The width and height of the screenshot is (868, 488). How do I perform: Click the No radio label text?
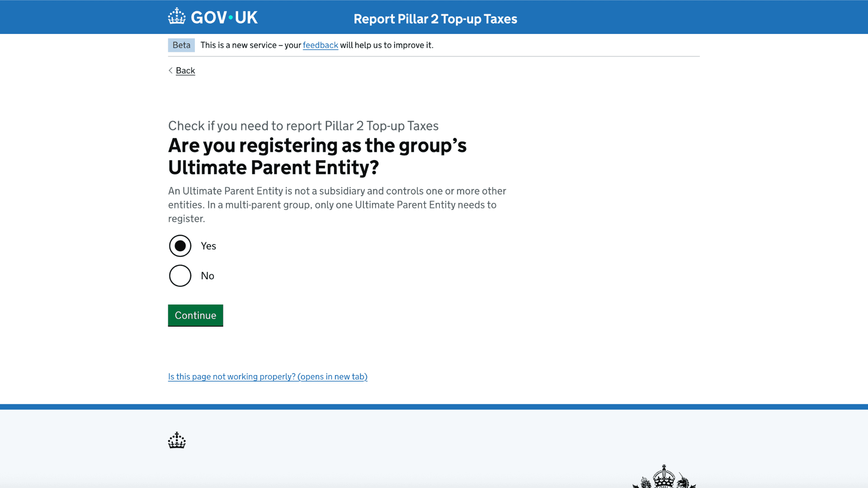(208, 276)
